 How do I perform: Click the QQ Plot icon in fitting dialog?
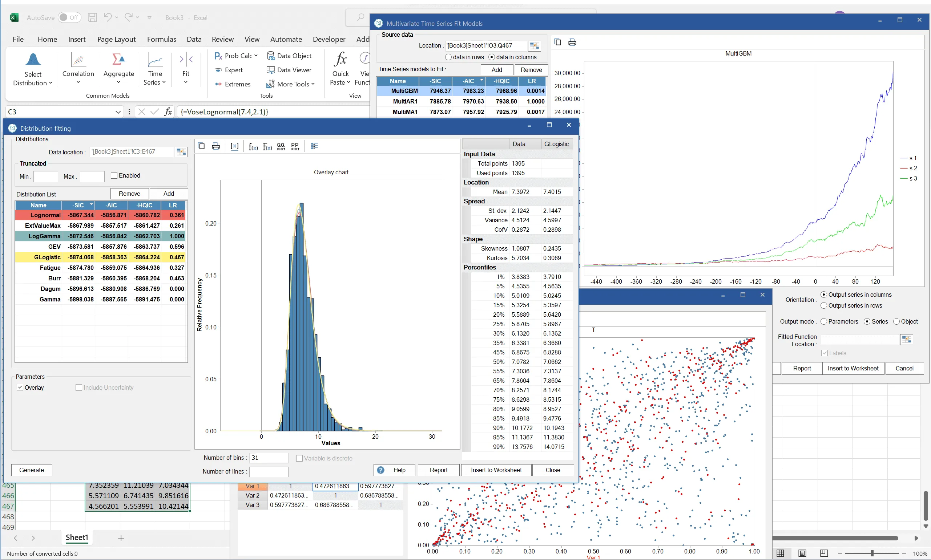[x=281, y=146]
